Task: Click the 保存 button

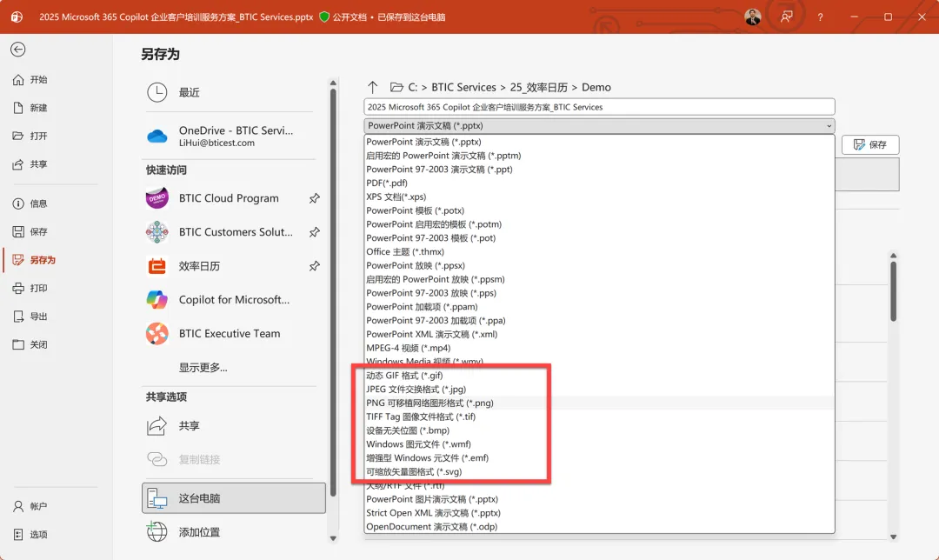Action: tap(870, 144)
